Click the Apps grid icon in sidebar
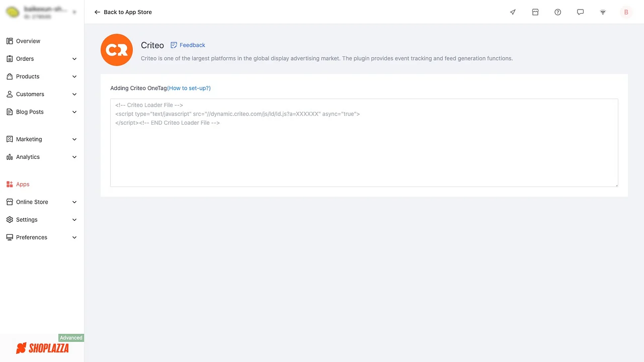This screenshot has width=644, height=362. (x=10, y=184)
